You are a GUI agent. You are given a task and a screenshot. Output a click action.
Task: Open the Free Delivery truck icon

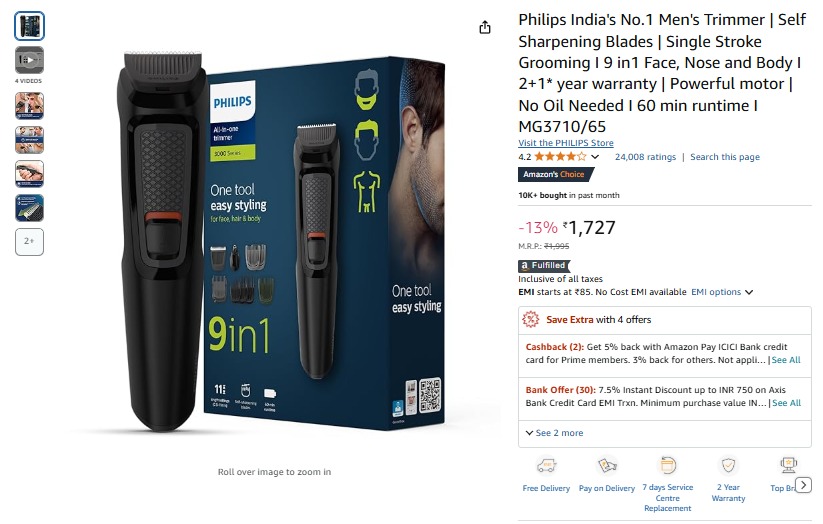click(x=546, y=465)
